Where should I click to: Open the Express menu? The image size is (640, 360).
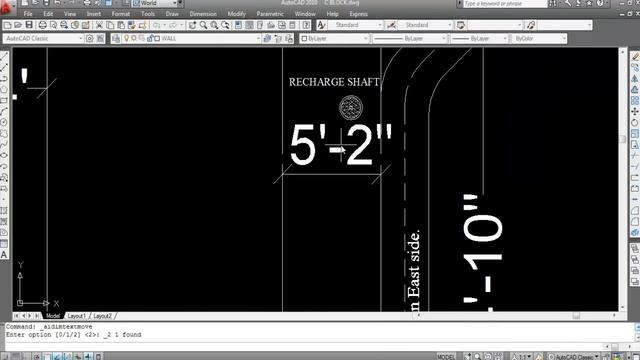(358, 14)
